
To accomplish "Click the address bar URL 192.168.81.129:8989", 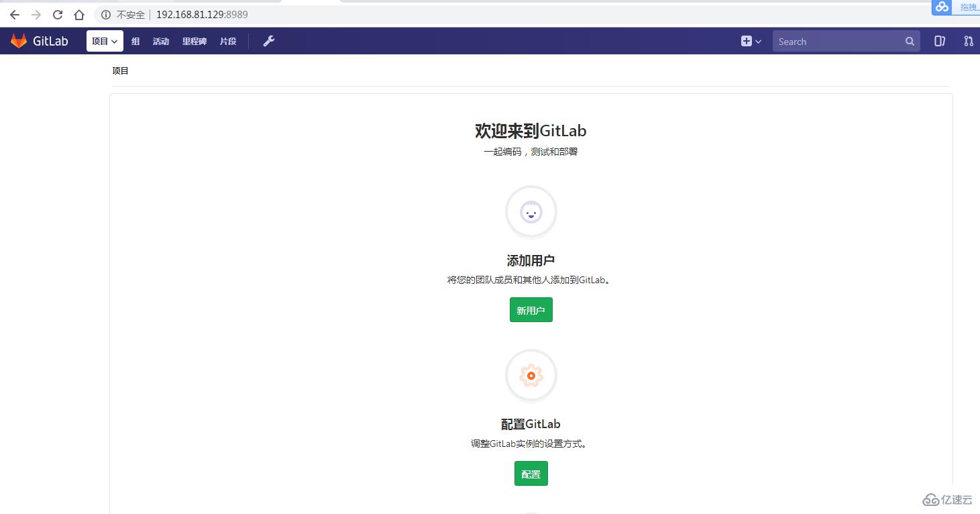I will coord(202,14).
